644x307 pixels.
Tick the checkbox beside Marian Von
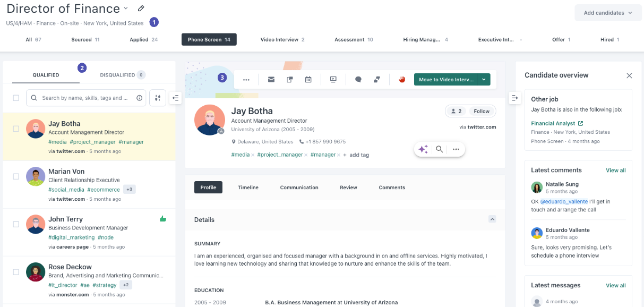coord(16,176)
